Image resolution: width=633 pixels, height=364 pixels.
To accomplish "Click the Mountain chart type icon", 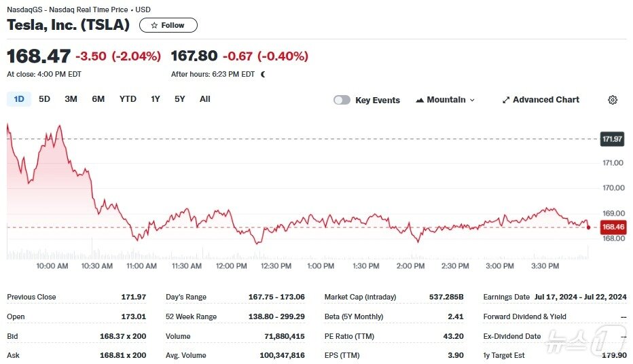I will click(420, 100).
